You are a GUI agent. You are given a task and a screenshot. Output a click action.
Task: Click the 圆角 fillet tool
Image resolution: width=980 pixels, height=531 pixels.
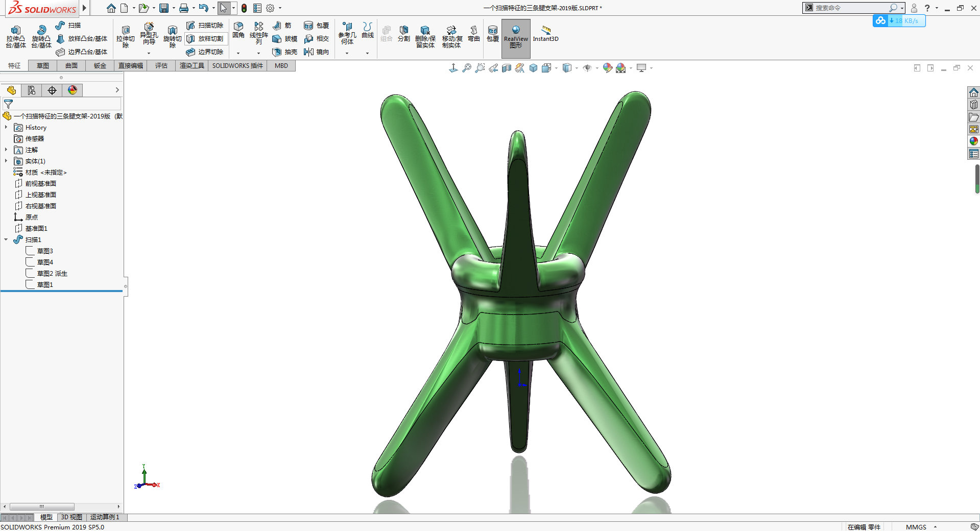click(x=238, y=30)
